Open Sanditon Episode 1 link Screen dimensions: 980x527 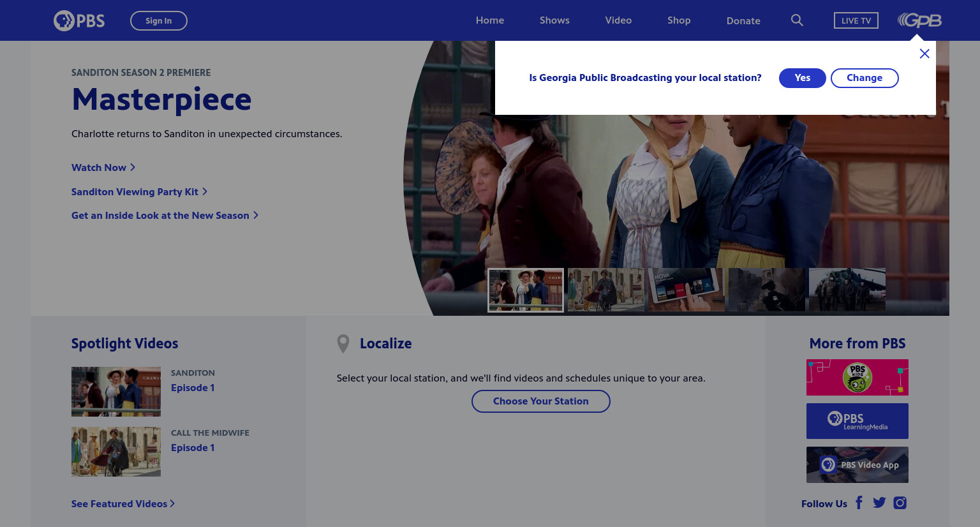(x=193, y=388)
